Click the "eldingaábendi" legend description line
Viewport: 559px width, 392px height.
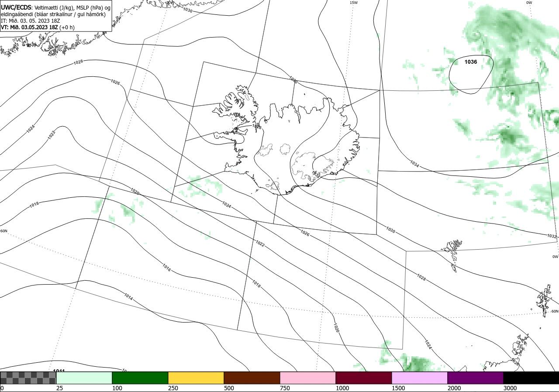tap(52, 14)
